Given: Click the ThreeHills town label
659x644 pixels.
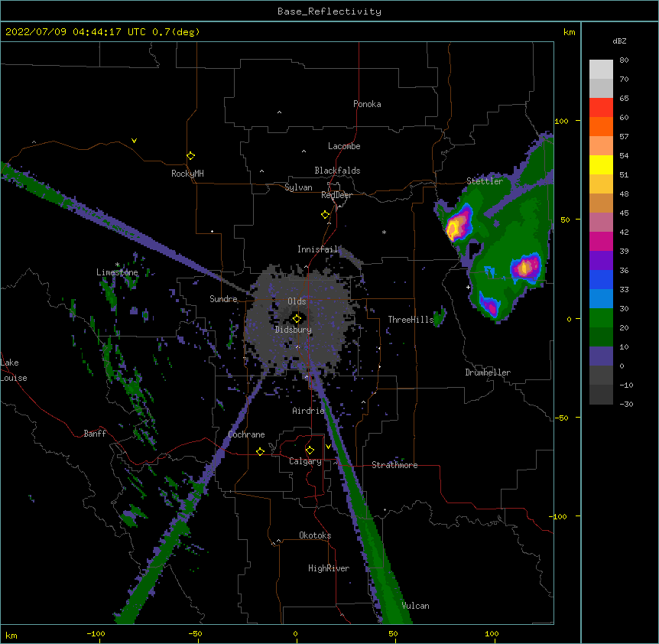Looking at the screenshot, I should pyautogui.click(x=411, y=320).
